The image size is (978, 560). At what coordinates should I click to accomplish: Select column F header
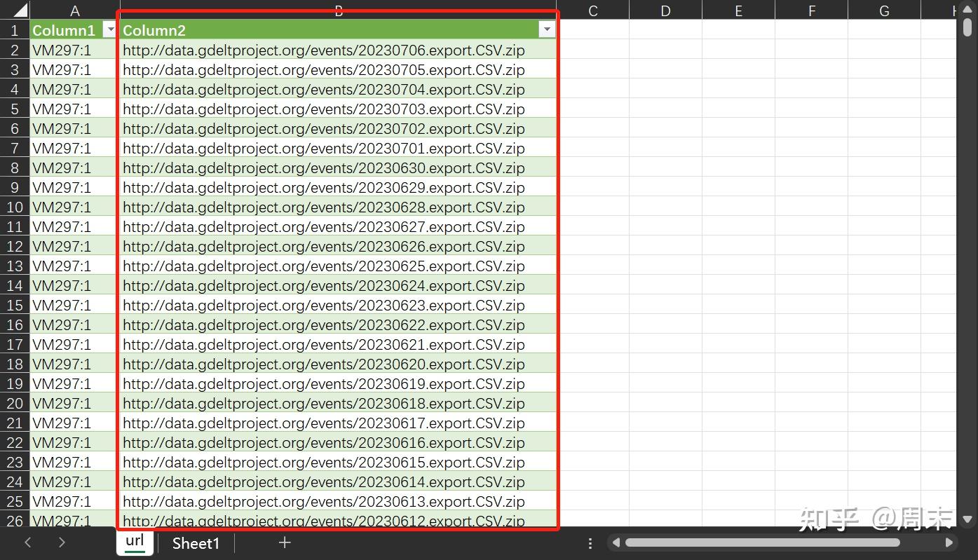[x=811, y=11]
